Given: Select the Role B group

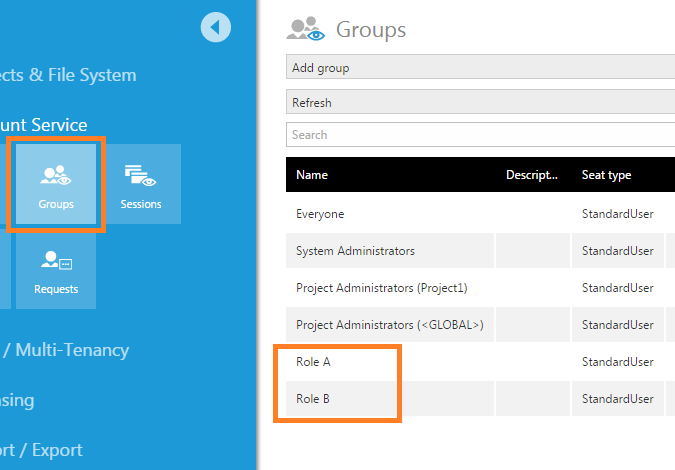Looking at the screenshot, I should (x=314, y=399).
